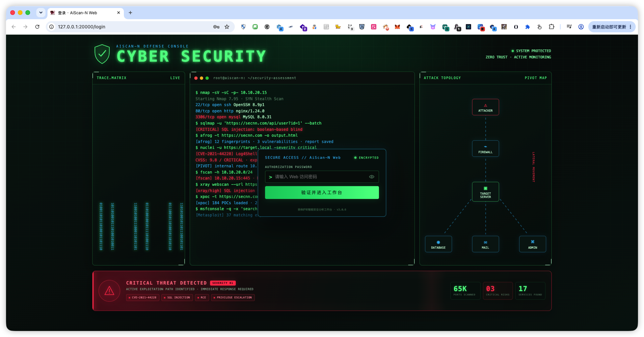Click the CYBER SECURITY heading

191,56
